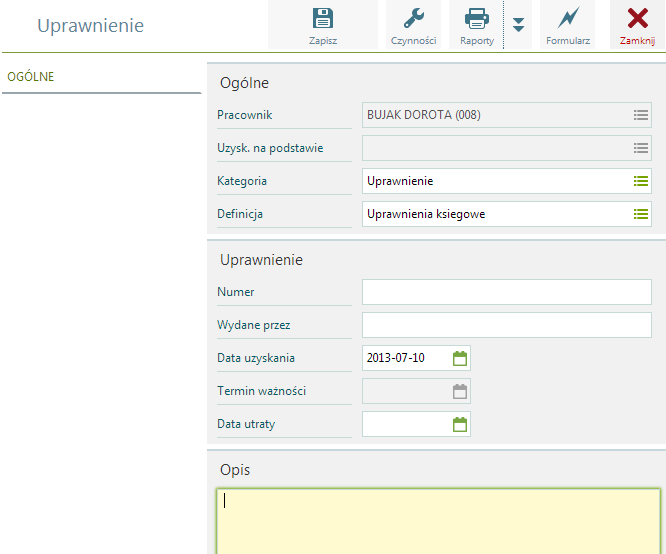Click the Ogólne section heading
The height and width of the screenshot is (554, 666).
coord(244,83)
